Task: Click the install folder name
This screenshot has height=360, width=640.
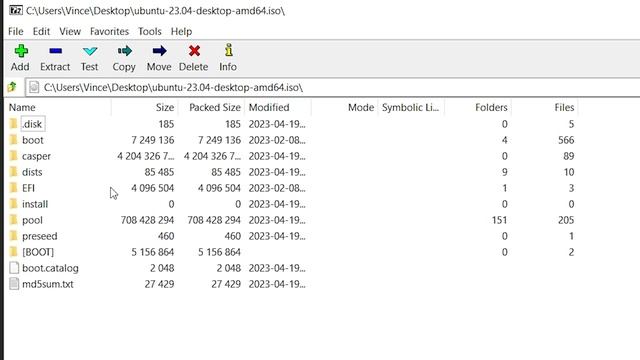Action: [35, 204]
